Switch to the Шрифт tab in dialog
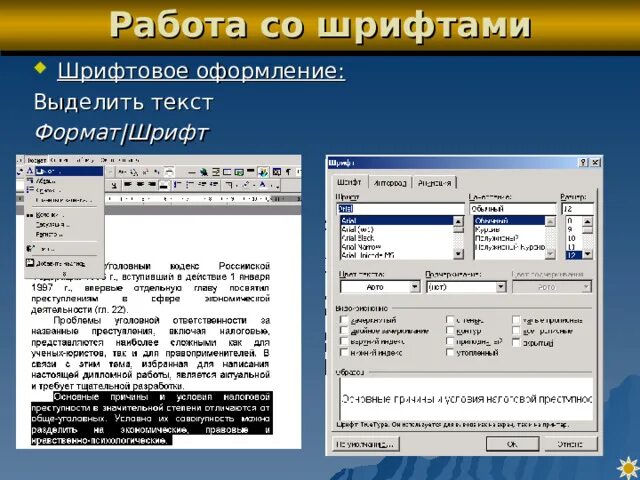The height and width of the screenshot is (480, 640). point(350,182)
